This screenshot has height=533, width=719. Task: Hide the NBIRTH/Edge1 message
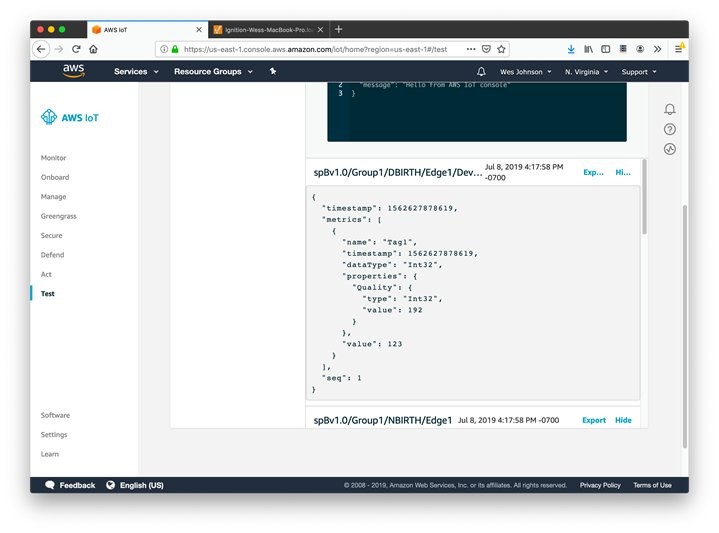click(x=623, y=420)
